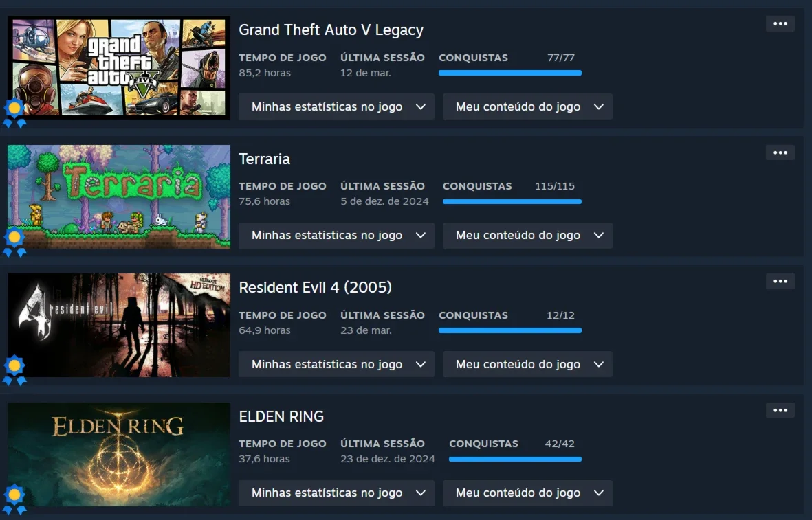Click the ELDEN RING 42/42 achievements progress bar
This screenshot has height=520, width=812.
pyautogui.click(x=515, y=459)
